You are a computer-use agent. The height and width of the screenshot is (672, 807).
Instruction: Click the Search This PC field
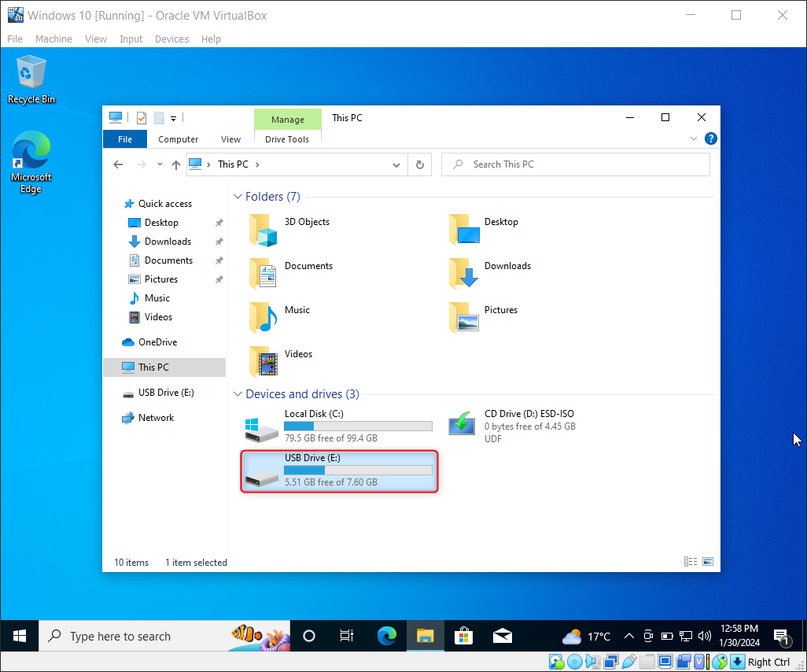pyautogui.click(x=576, y=164)
